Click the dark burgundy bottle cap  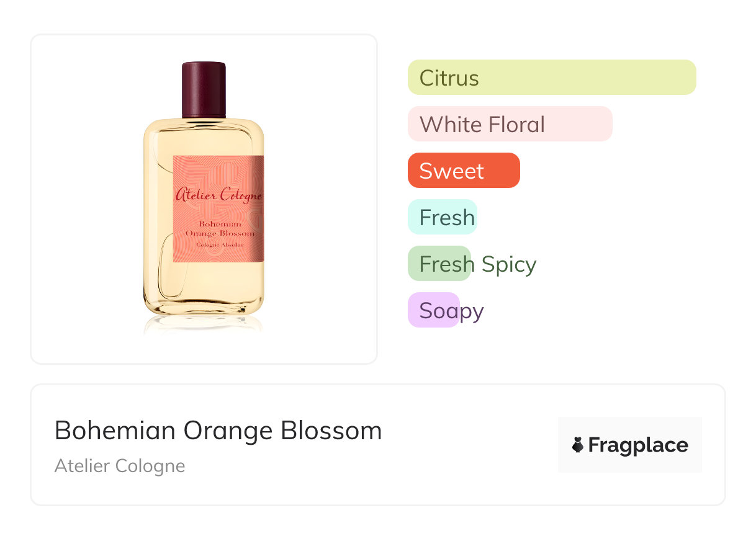[204, 89]
